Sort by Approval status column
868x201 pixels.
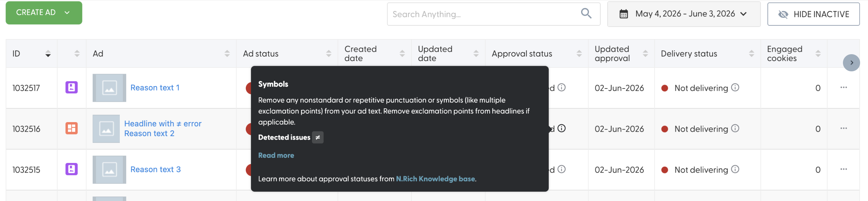point(579,54)
